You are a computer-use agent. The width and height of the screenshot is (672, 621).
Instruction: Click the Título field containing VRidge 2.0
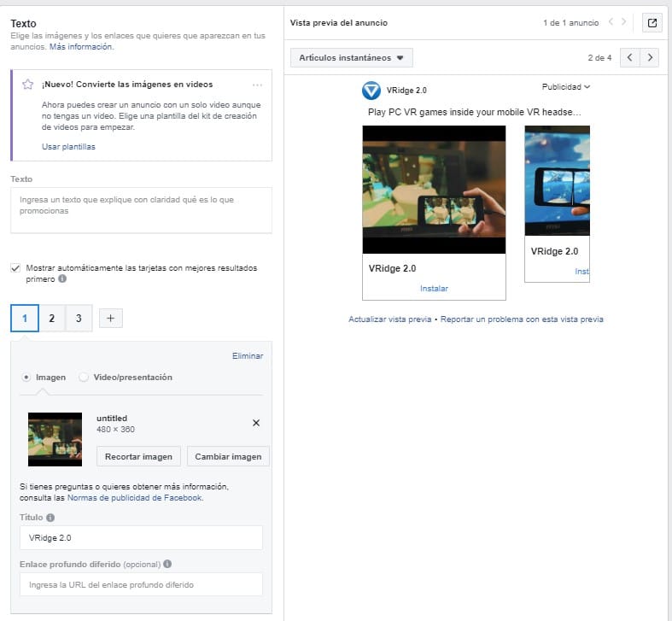(141, 538)
